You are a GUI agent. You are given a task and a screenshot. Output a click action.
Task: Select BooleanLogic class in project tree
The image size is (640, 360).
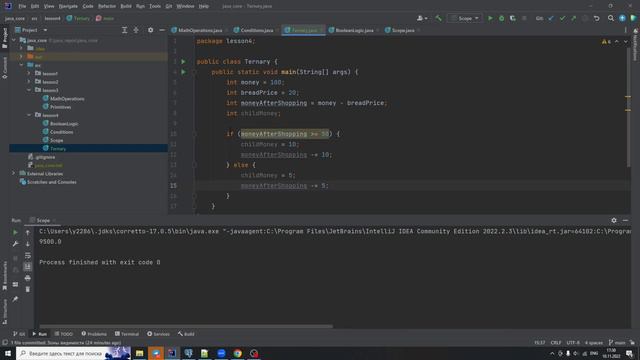64,124
